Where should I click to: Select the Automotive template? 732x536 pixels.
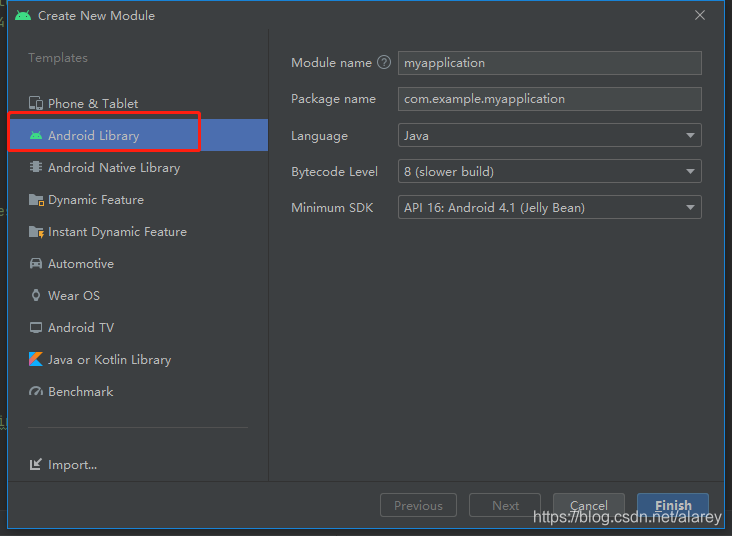click(138, 263)
